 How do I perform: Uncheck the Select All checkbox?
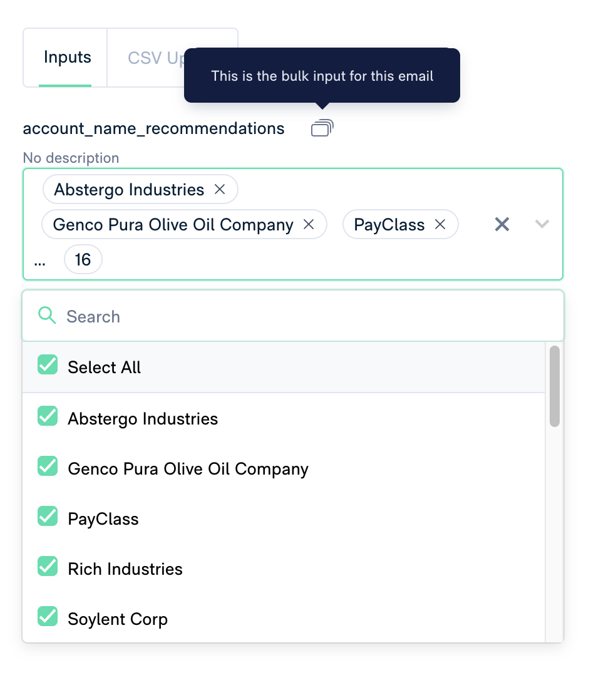click(x=48, y=365)
